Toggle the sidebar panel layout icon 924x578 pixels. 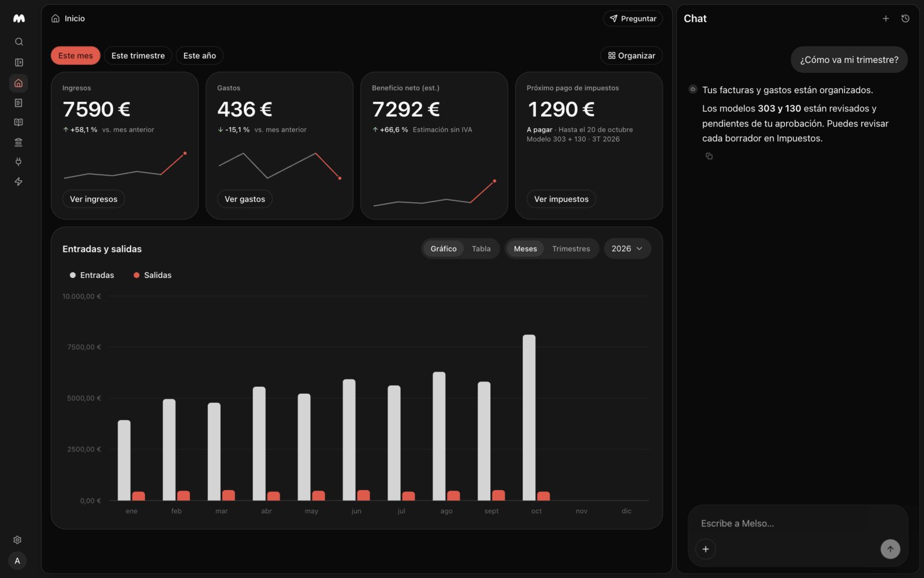point(18,62)
